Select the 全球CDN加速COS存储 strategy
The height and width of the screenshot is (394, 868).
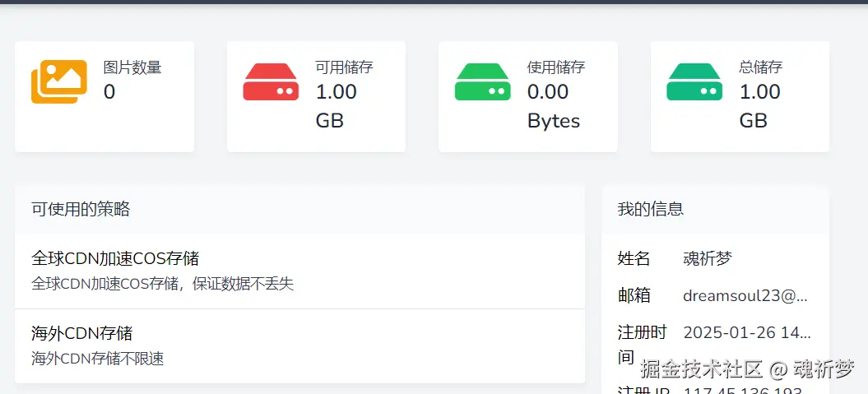(115, 258)
